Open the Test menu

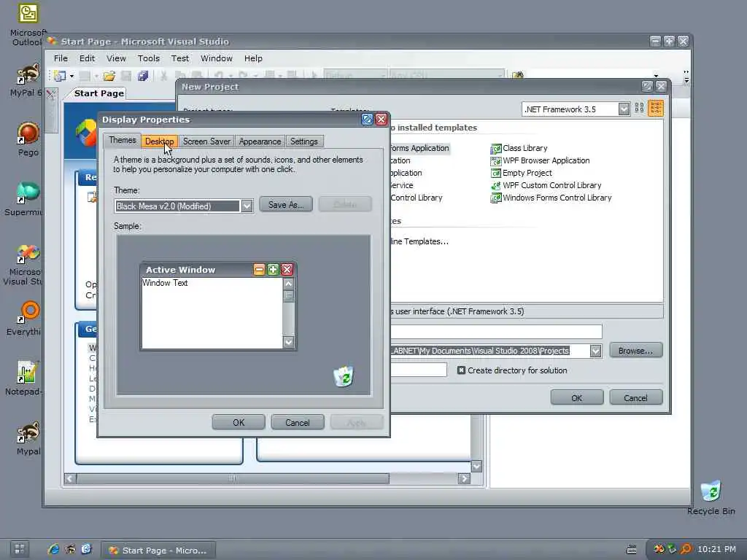pos(180,58)
